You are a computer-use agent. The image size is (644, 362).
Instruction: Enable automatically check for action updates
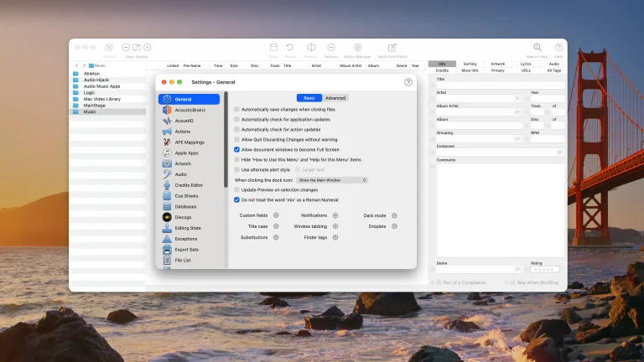[236, 129]
